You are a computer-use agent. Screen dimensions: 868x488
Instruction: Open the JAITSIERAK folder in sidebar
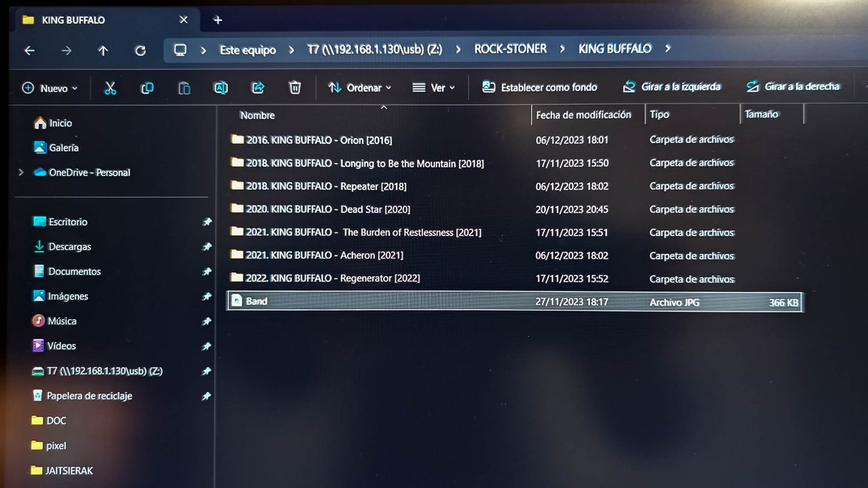62,470
